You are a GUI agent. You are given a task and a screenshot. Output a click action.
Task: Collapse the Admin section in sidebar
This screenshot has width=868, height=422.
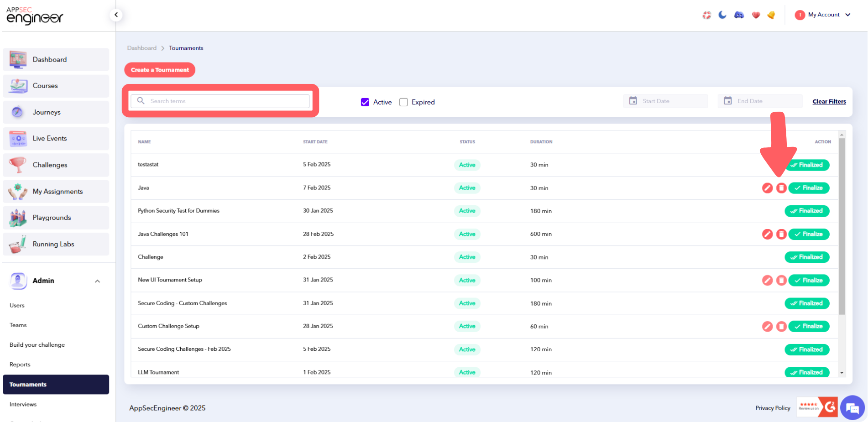[97, 281]
